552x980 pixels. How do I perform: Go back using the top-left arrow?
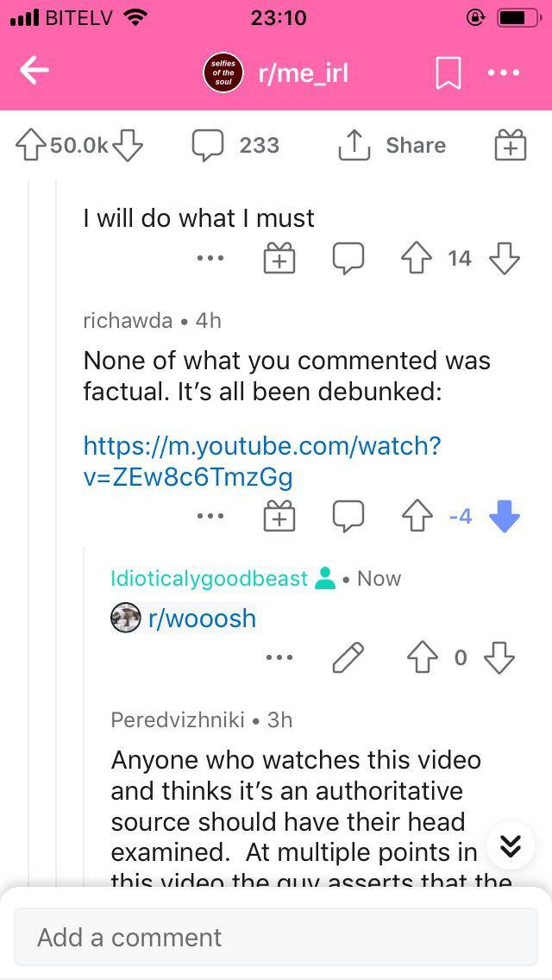pyautogui.click(x=34, y=72)
